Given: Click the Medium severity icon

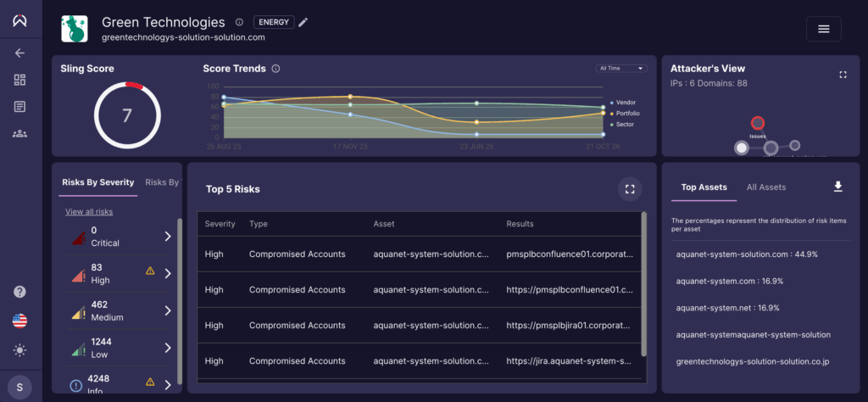Looking at the screenshot, I should [x=78, y=312].
